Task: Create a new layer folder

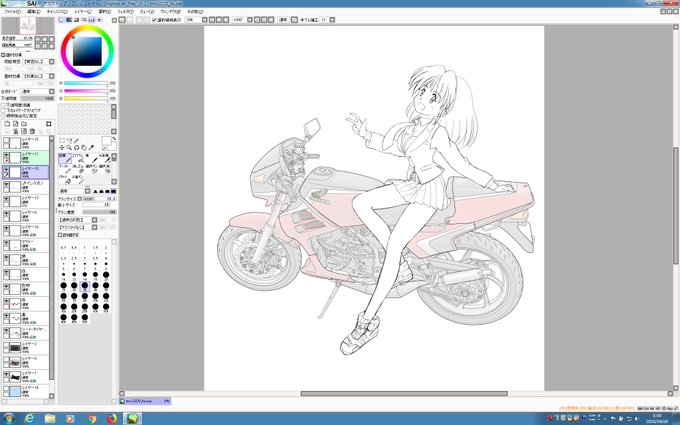Action: [x=24, y=124]
